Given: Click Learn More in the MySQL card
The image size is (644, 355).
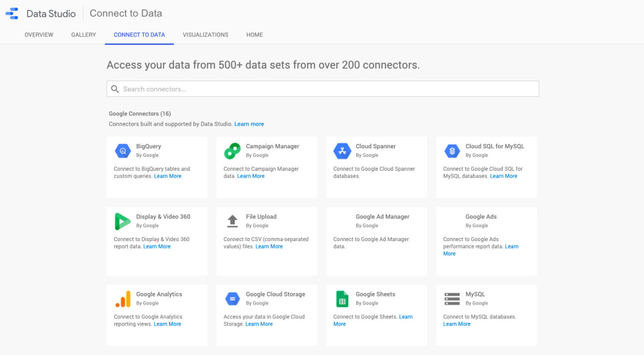Looking at the screenshot, I should 457,324.
